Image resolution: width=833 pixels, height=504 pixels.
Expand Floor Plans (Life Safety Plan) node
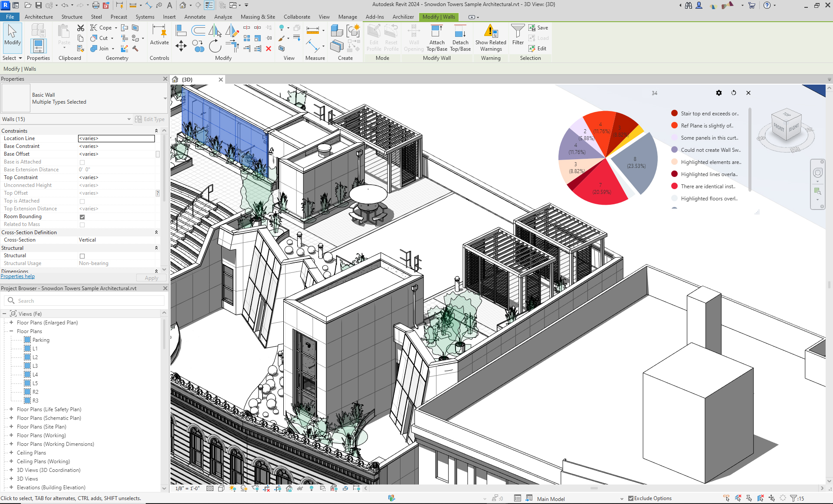[11, 409]
